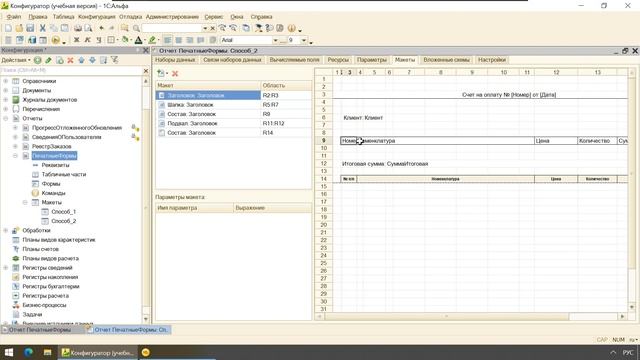
Task: Select the Команды item in tree
Action: [53, 193]
